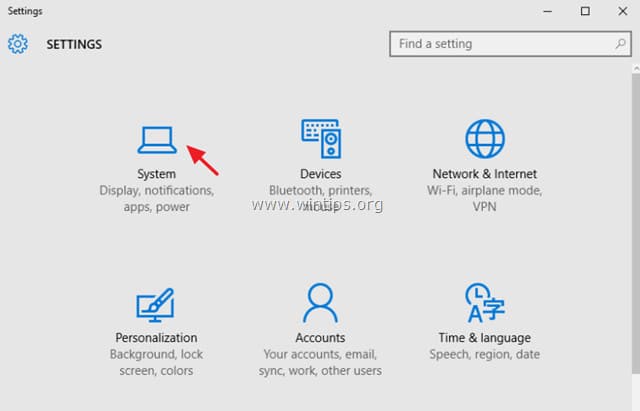Viewport: 640px width, 411px height.
Task: Open the Accounts person icon
Action: tap(320, 303)
